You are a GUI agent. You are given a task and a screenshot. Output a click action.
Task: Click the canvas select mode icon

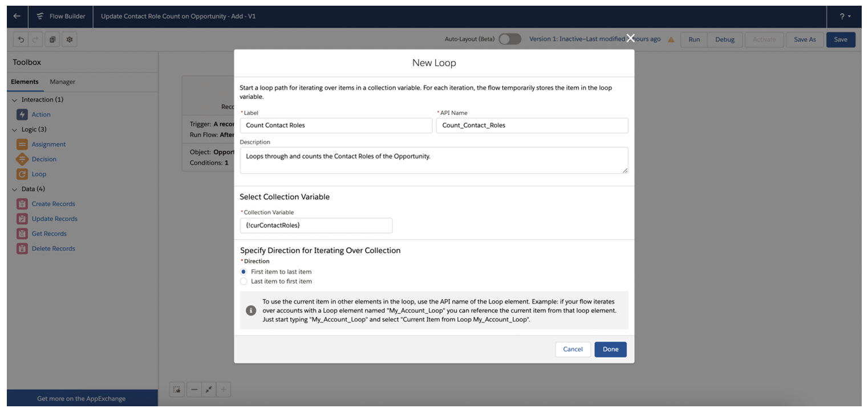coord(177,390)
